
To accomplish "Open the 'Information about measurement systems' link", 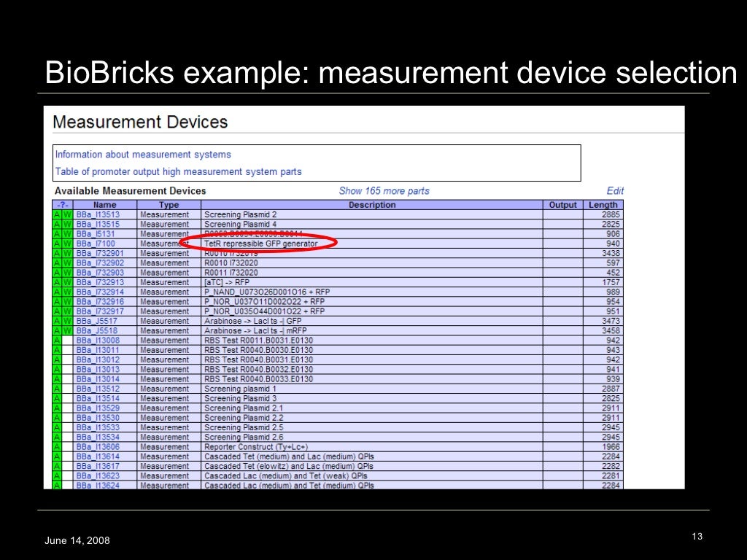I will [x=143, y=155].
